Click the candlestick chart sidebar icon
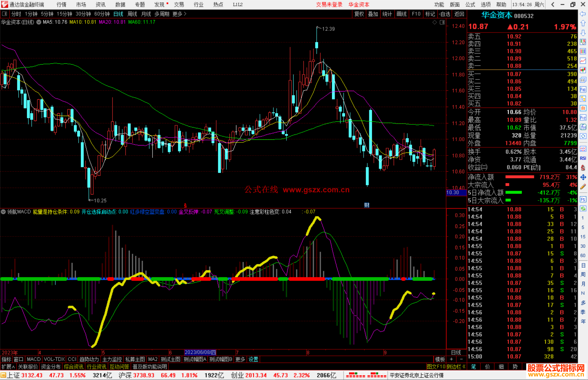The image size is (588, 380). (583, 70)
